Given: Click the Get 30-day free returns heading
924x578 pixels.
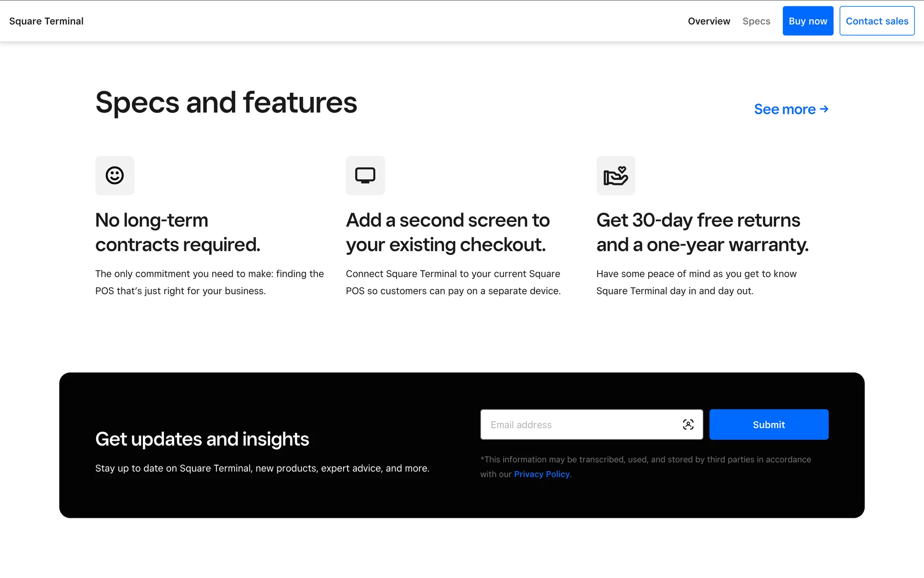Looking at the screenshot, I should pyautogui.click(x=702, y=232).
